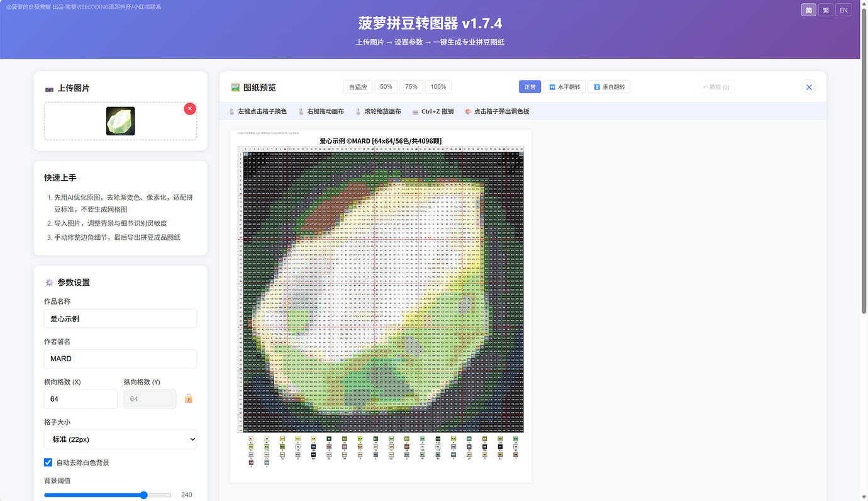Viewport: 868px width, 501px height.
Task: Toggle 自动去除白色背景 checkbox
Action: point(48,463)
